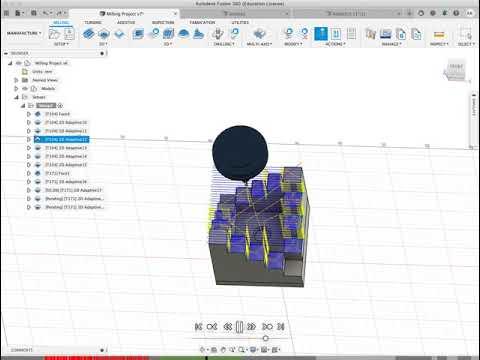Select the highlighted Adaptive operation in browser
The height and width of the screenshot is (360, 480).
(62, 139)
